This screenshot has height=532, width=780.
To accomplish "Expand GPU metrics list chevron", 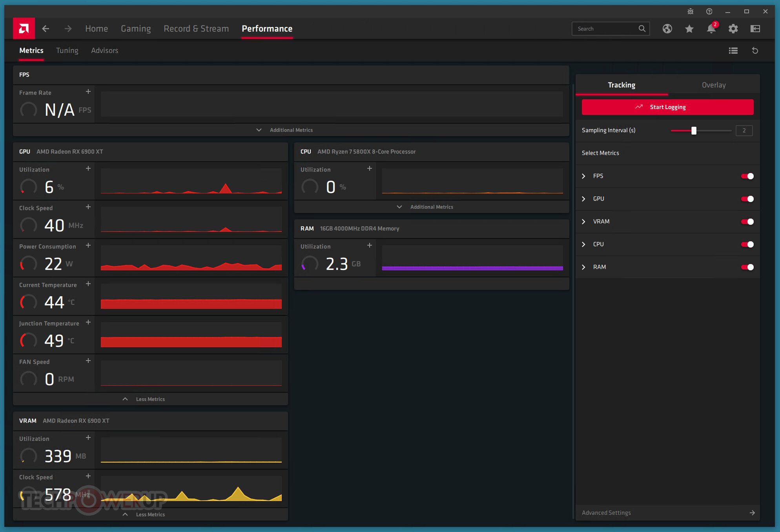I will 583,199.
